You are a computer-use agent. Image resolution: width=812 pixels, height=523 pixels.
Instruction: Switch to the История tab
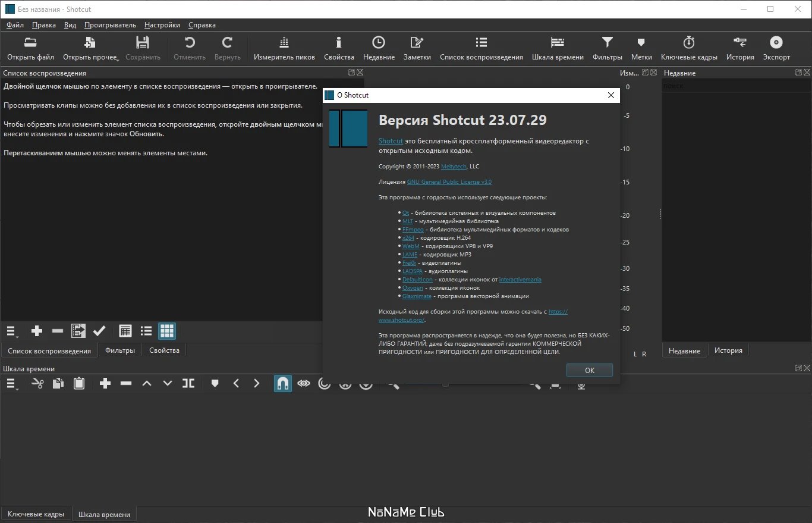pos(728,350)
